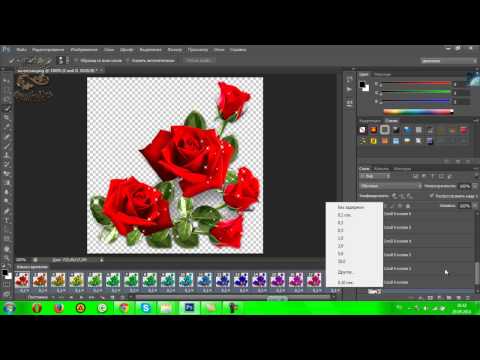
Task: Click the color spectrum ramp
Action: click(x=418, y=112)
